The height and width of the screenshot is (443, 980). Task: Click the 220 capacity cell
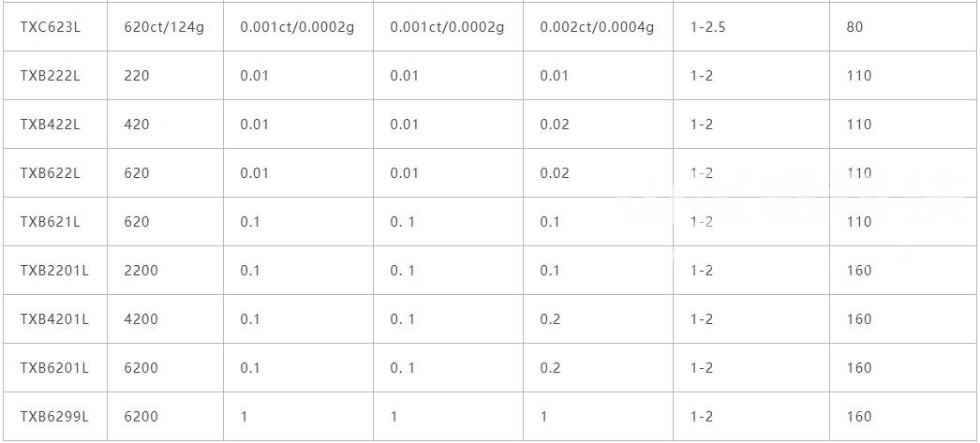pos(137,76)
